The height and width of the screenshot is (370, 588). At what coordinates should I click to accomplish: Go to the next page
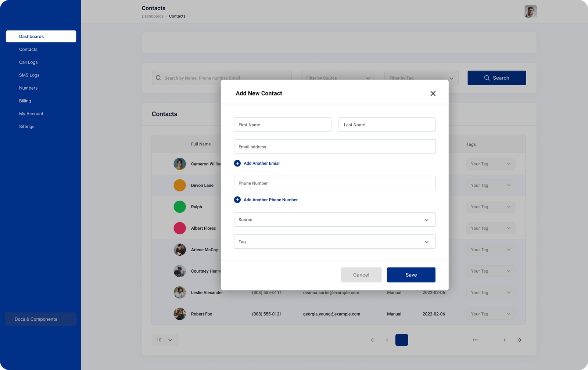pos(505,340)
